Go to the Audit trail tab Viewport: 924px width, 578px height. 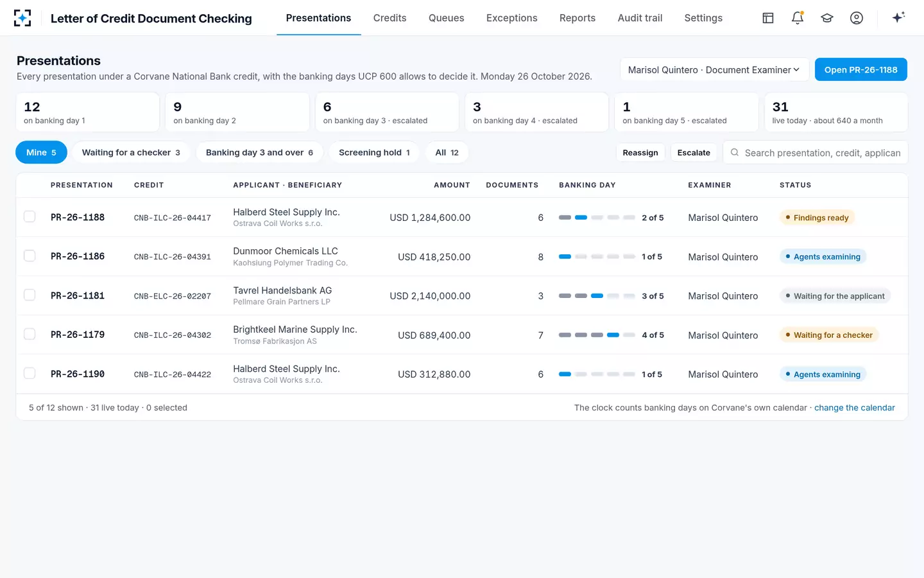[640, 18]
